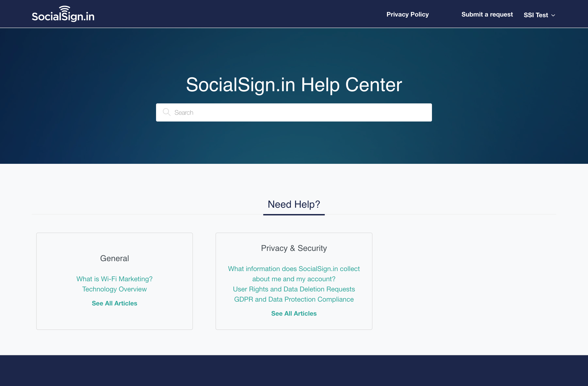The height and width of the screenshot is (386, 588).
Task: Select Submit a request menu item
Action: click(x=486, y=14)
